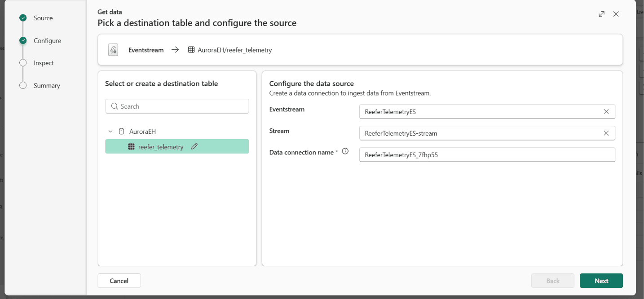Viewport: 644px width, 299px height.
Task: Click the 'Data connection name' label
Action: pyautogui.click(x=301, y=152)
